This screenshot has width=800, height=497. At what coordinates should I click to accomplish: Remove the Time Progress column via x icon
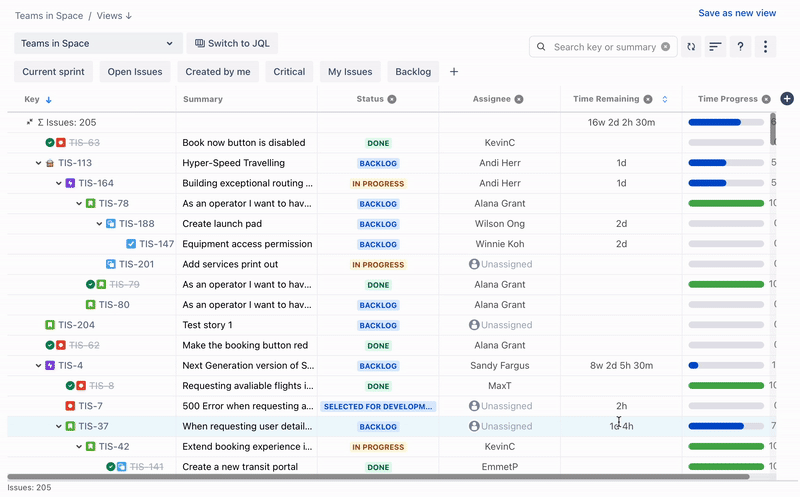click(766, 99)
